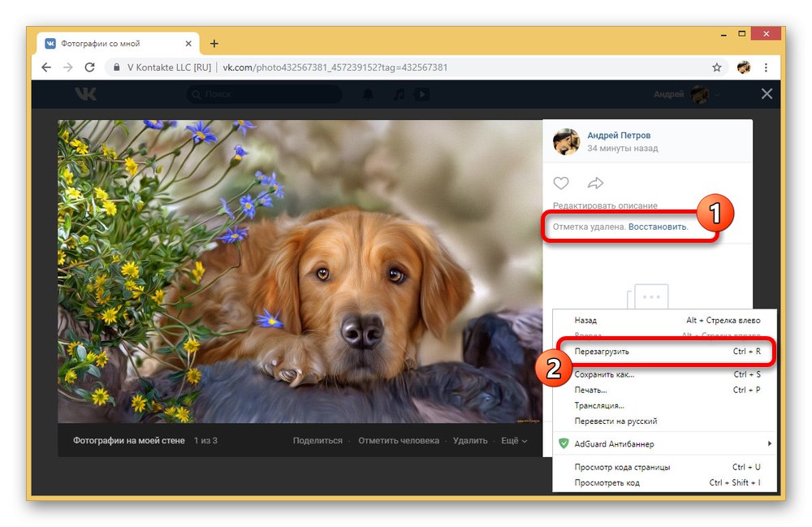Click Восстановить to restore the tag
This screenshot has width=812, height=527.
point(658,227)
